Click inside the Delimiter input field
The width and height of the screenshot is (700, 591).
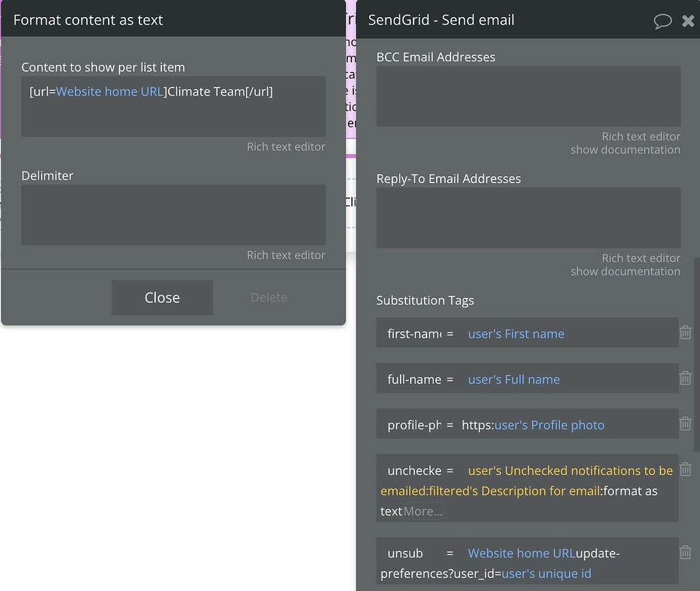coord(173,215)
